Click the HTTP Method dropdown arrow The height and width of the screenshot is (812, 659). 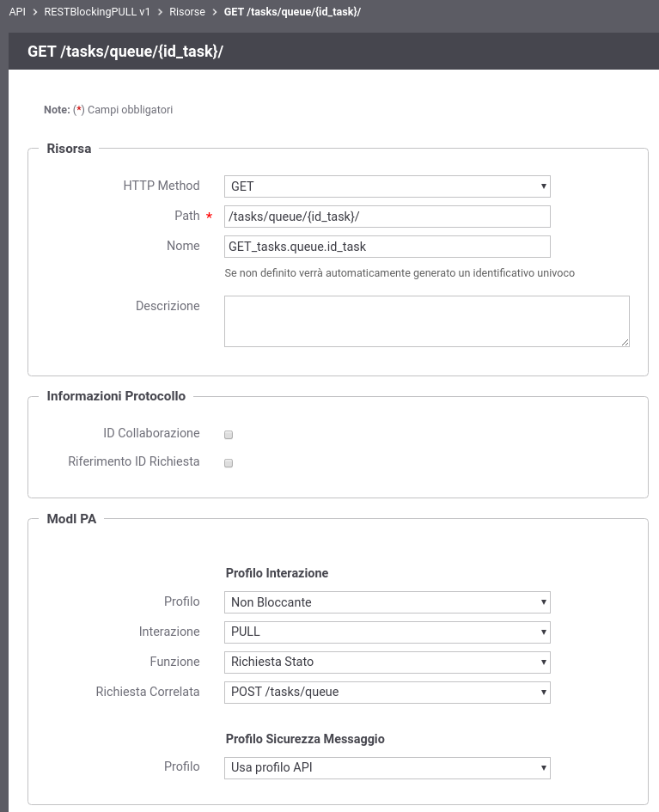tap(544, 186)
